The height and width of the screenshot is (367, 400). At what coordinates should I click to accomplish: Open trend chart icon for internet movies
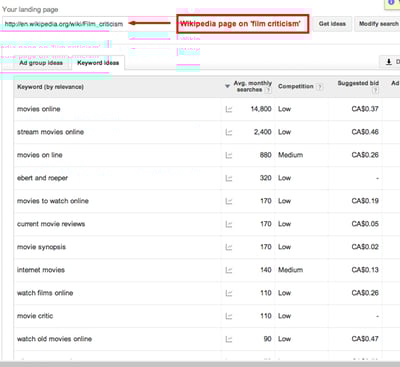(229, 270)
